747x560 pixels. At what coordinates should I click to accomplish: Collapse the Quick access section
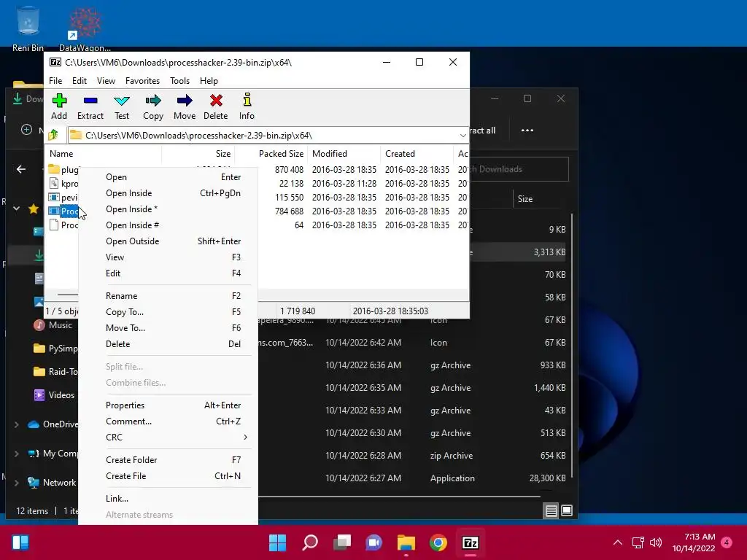click(x=17, y=209)
